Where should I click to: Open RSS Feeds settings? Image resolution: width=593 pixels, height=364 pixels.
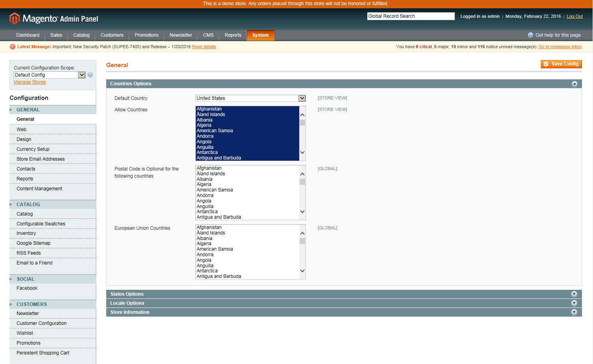pyautogui.click(x=53, y=253)
